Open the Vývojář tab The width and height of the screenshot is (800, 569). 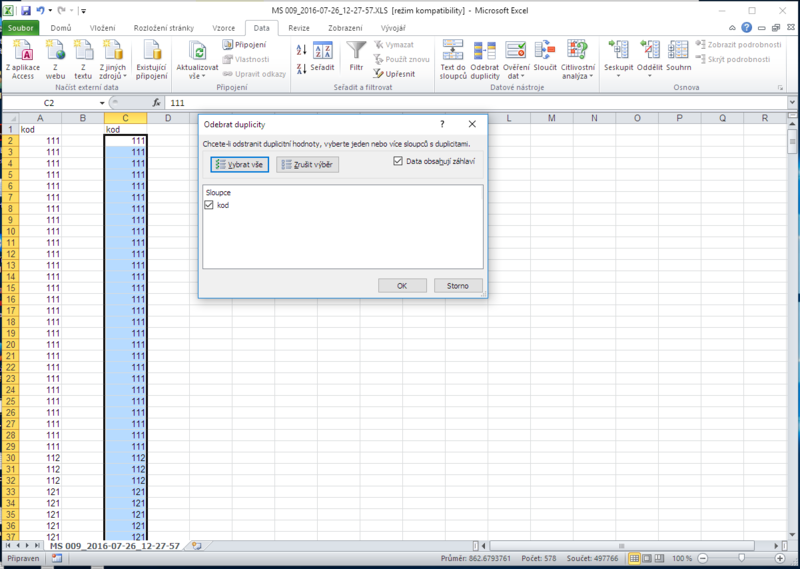tap(393, 28)
